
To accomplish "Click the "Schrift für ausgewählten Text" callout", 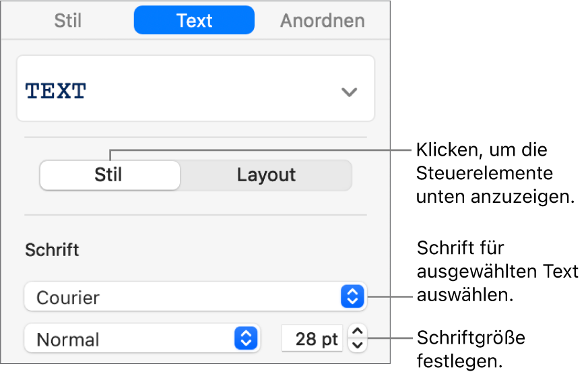I will (497, 272).
